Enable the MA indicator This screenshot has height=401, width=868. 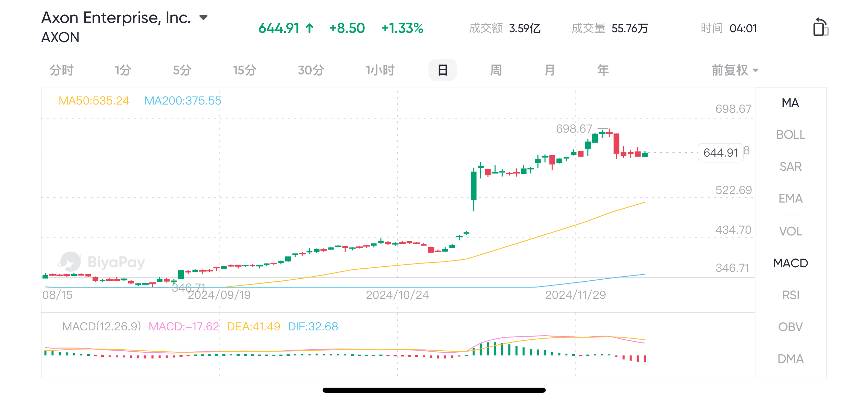click(x=791, y=103)
